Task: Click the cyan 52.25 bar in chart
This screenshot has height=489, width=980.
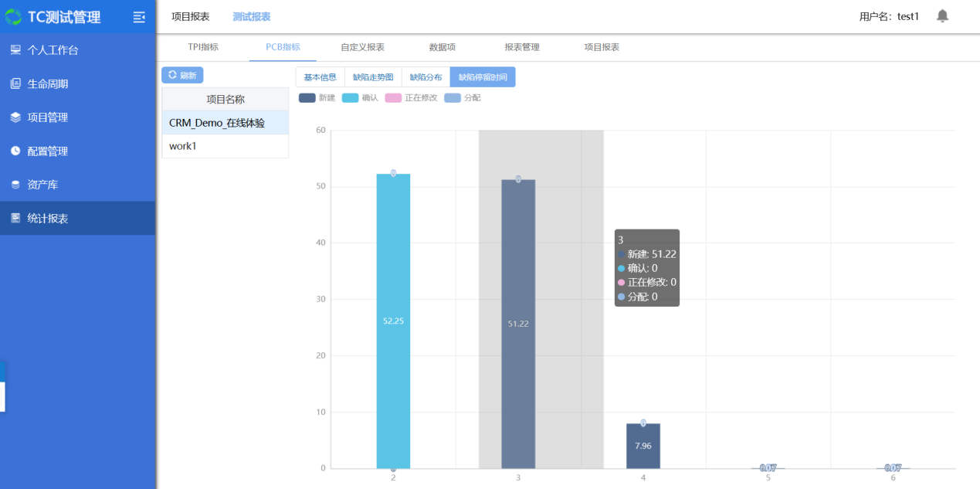Action: (x=393, y=321)
